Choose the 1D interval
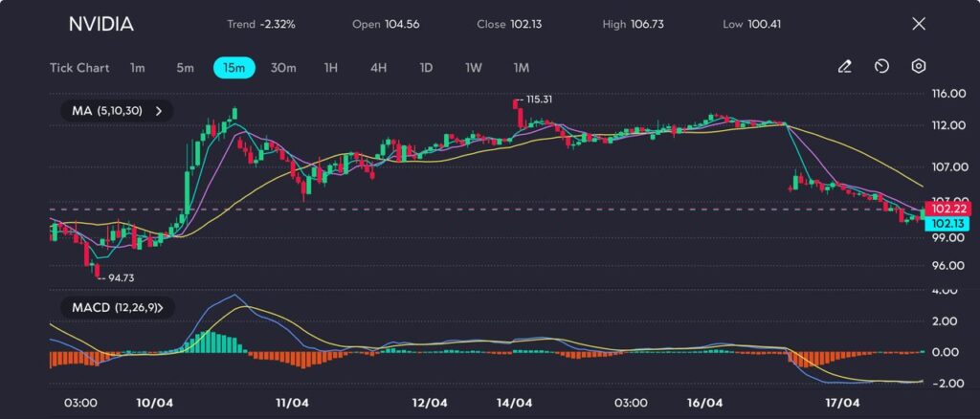The height and width of the screenshot is (419, 980). (x=427, y=68)
